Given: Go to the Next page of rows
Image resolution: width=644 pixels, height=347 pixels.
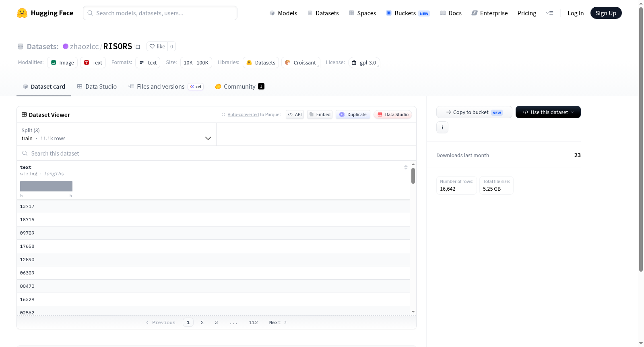Looking at the screenshot, I should click(278, 322).
